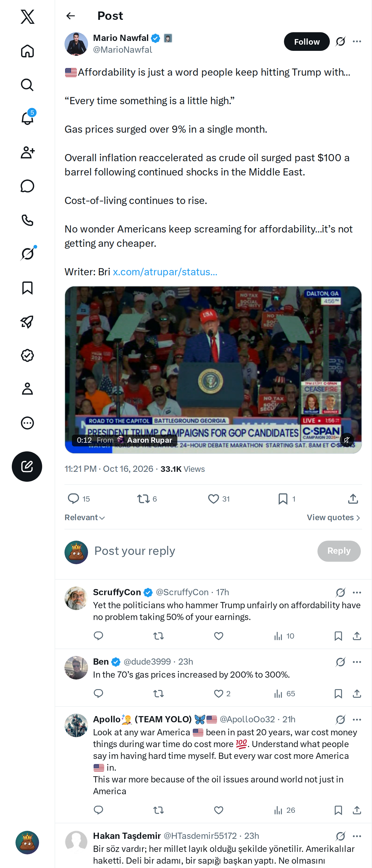Open Profile in the sidebar
Viewport: 372px width, 868px height.
27,389
